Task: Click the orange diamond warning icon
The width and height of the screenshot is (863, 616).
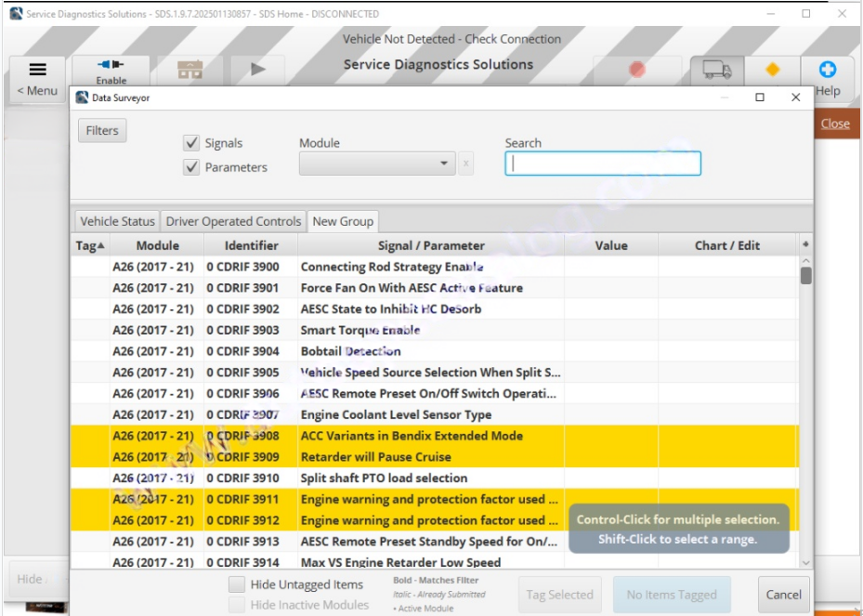Action: [x=772, y=70]
